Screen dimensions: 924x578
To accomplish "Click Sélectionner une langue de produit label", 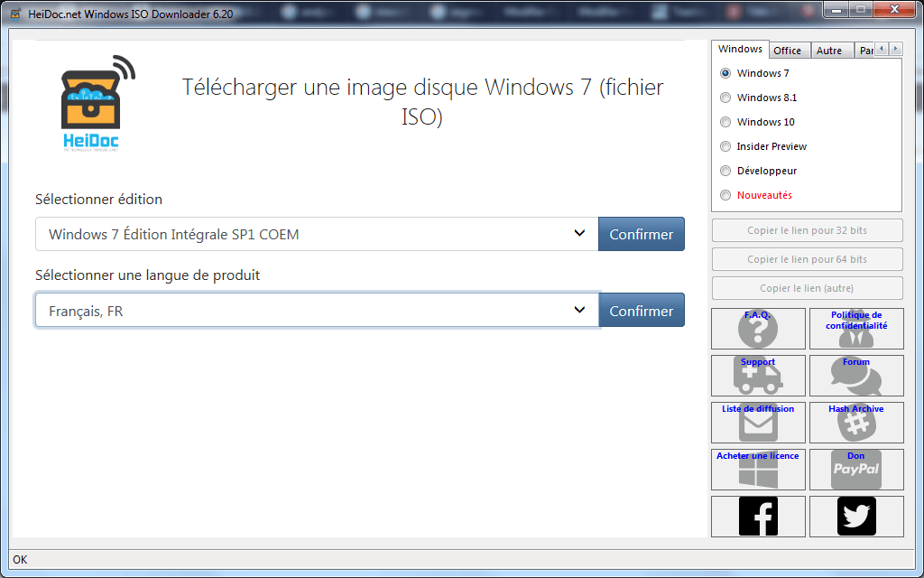I will click(147, 275).
